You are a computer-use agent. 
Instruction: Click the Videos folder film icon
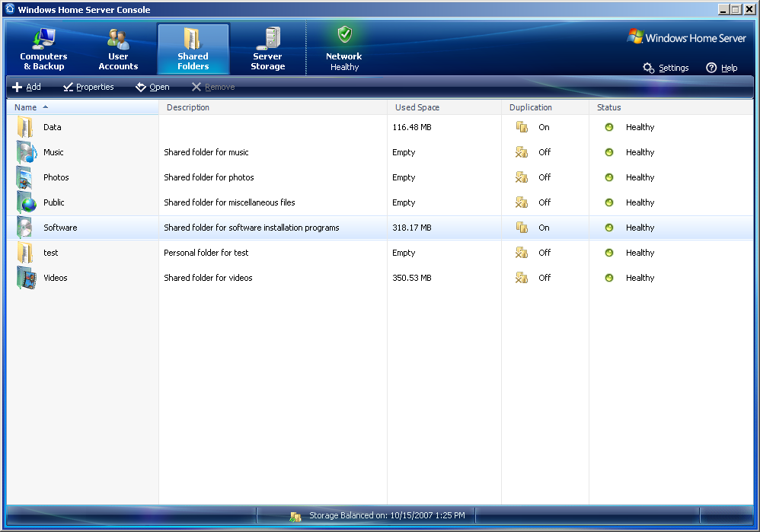pos(26,278)
